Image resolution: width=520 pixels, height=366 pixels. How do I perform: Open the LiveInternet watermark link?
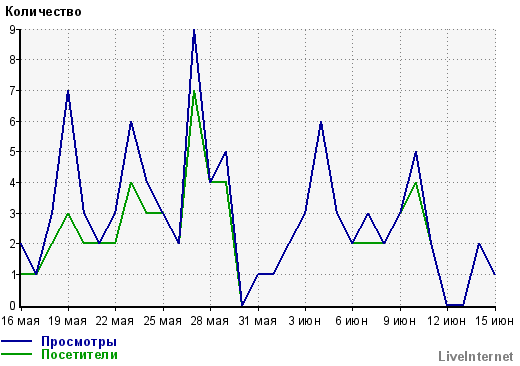pos(476,356)
